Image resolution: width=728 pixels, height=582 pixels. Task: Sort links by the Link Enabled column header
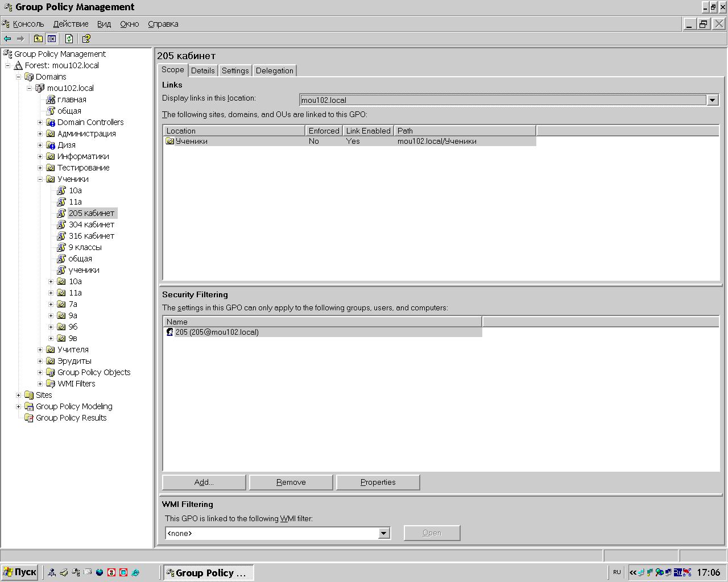pos(369,131)
